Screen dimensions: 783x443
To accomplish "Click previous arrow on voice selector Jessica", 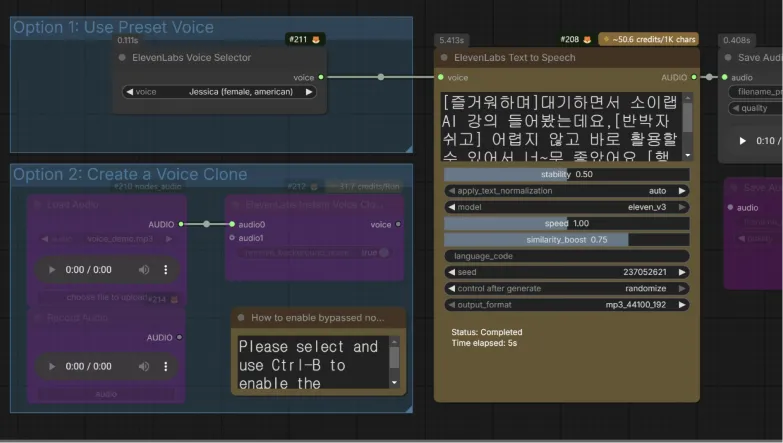I will pos(130,92).
